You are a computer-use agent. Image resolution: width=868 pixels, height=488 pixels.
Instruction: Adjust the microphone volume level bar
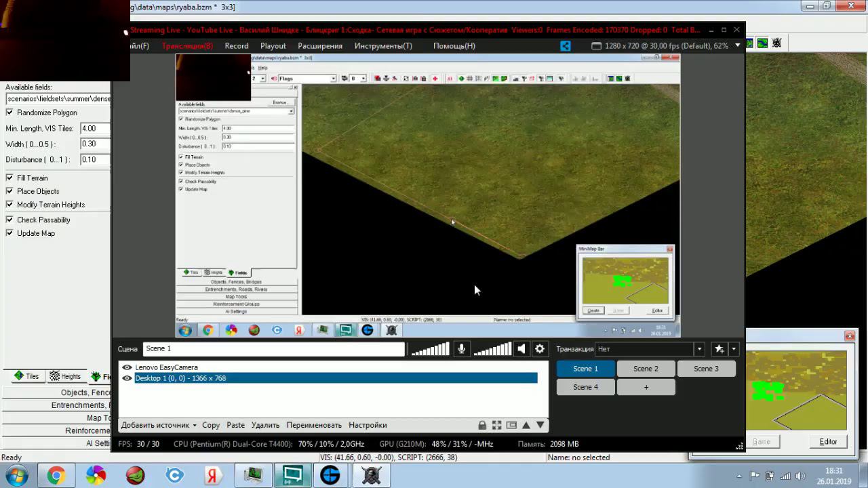[x=430, y=349]
